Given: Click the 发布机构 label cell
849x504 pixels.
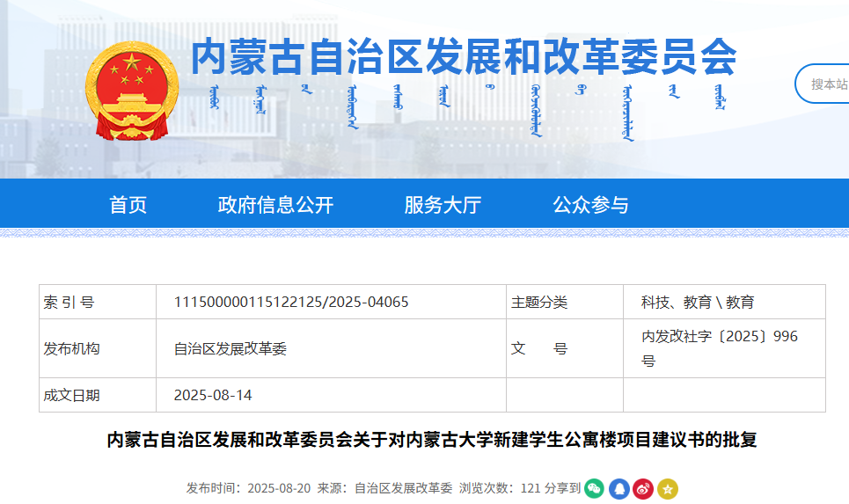Looking at the screenshot, I should pyautogui.click(x=98, y=348).
